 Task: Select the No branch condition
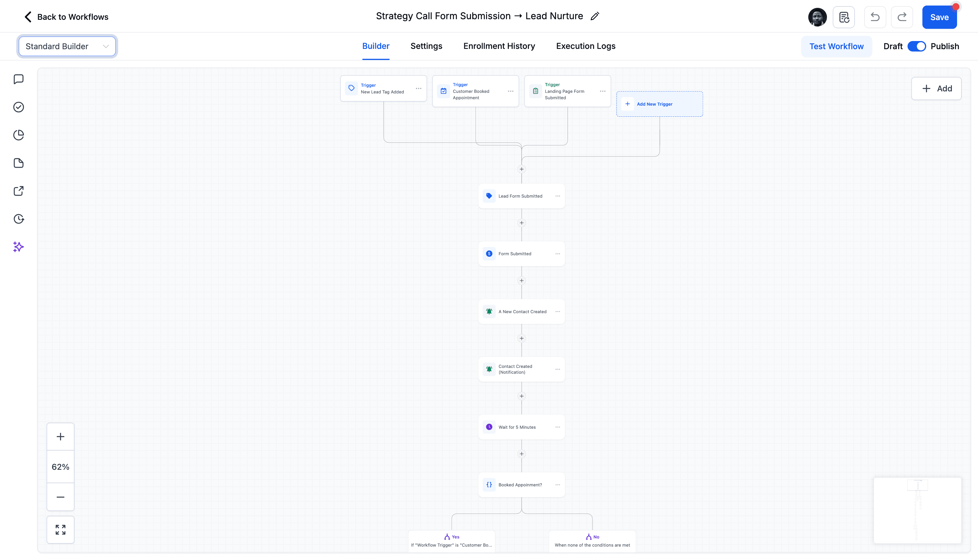(592, 541)
